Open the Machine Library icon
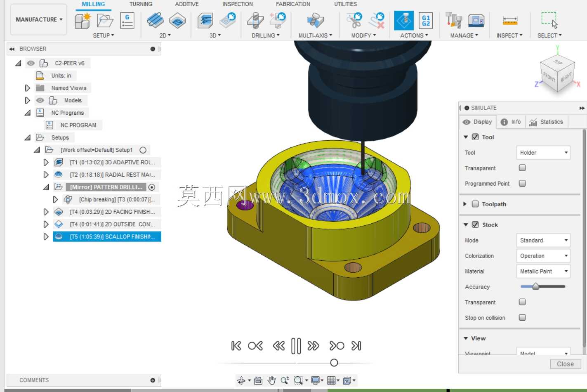This screenshot has width=587, height=392. pyautogui.click(x=476, y=20)
